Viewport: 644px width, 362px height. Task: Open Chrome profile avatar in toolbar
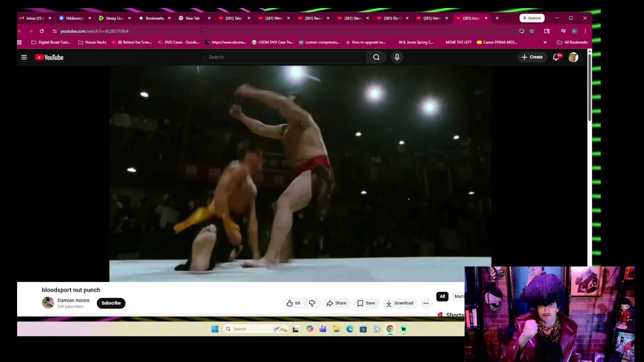(574, 31)
